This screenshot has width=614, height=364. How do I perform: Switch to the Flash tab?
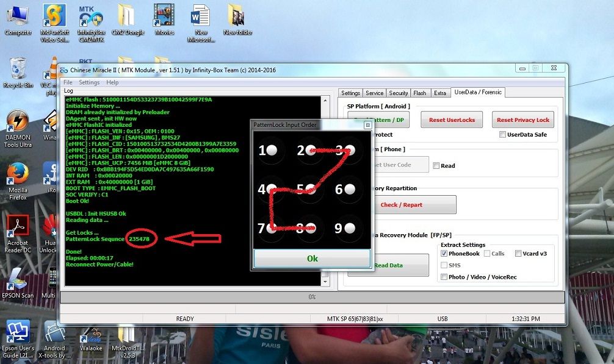[x=419, y=93]
